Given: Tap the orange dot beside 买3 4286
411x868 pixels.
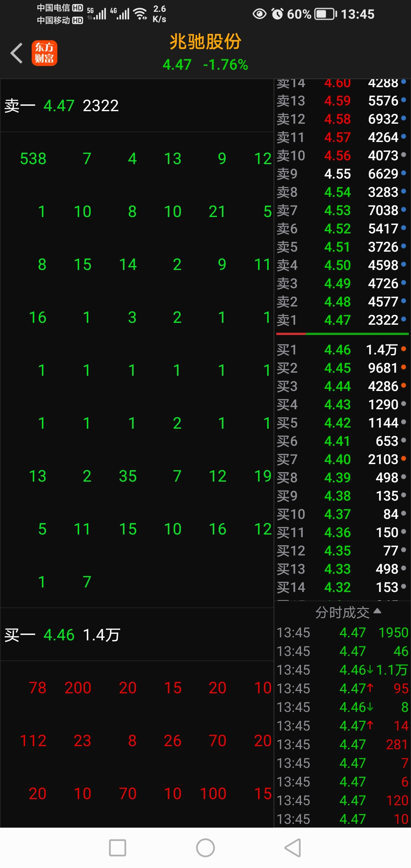Looking at the screenshot, I should tap(403, 386).
